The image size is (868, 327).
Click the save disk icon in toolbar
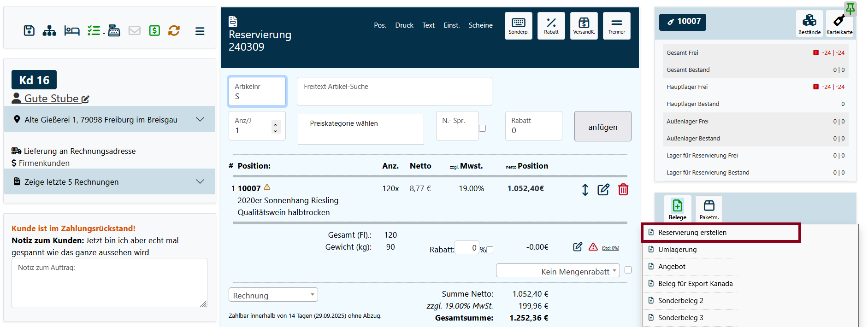[29, 31]
